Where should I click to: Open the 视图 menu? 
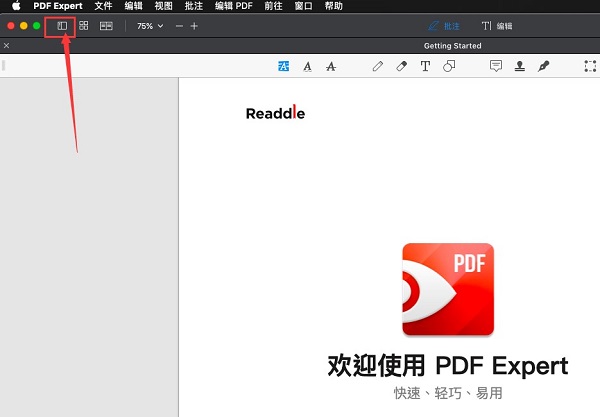(163, 6)
